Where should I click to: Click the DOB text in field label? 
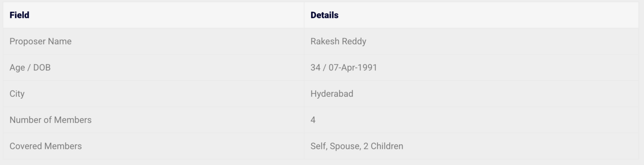pyautogui.click(x=42, y=67)
